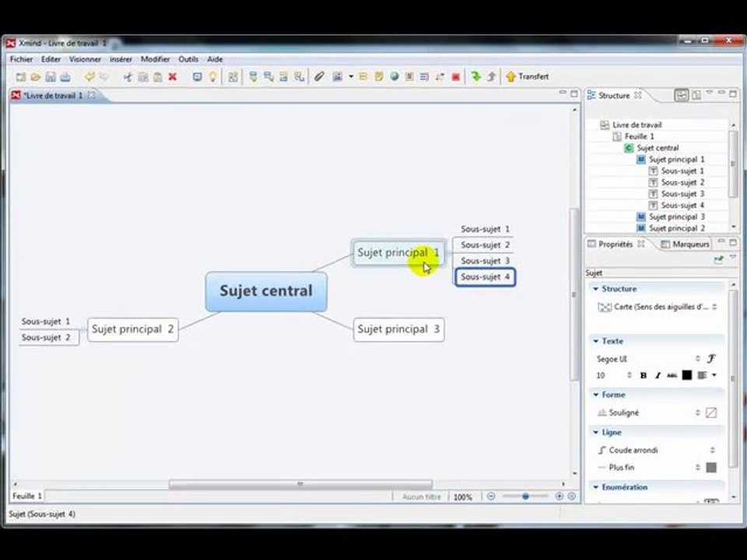747x560 pixels.
Task: Click the presentation screen toolbar icon
Action: (197, 77)
